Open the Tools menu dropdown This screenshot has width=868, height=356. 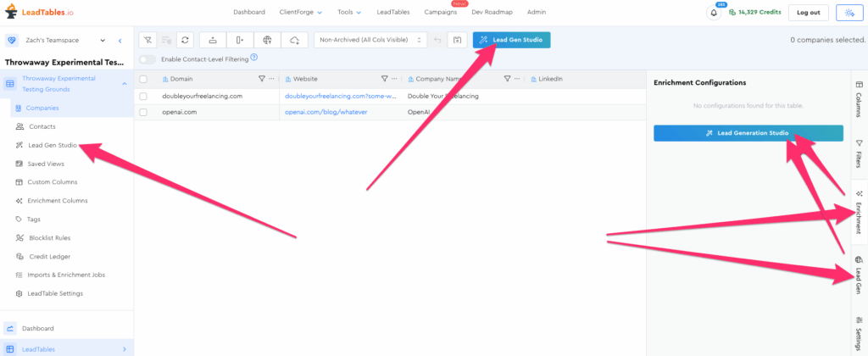(348, 13)
